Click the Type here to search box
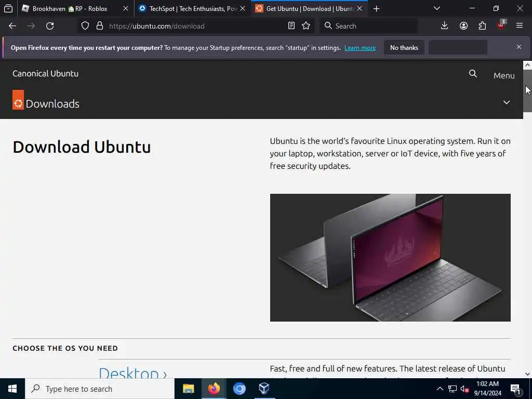This screenshot has height=399, width=532. pos(100,389)
